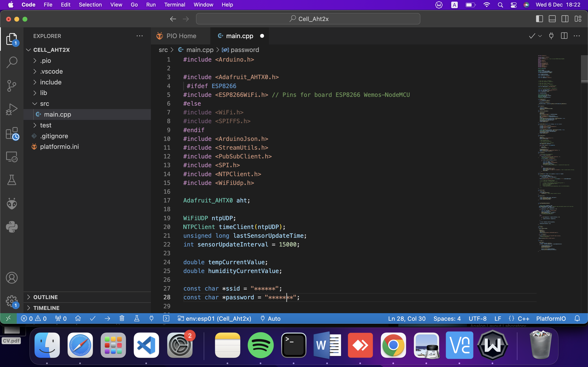Click the line and column indicator field
The width and height of the screenshot is (588, 367).
(405, 318)
